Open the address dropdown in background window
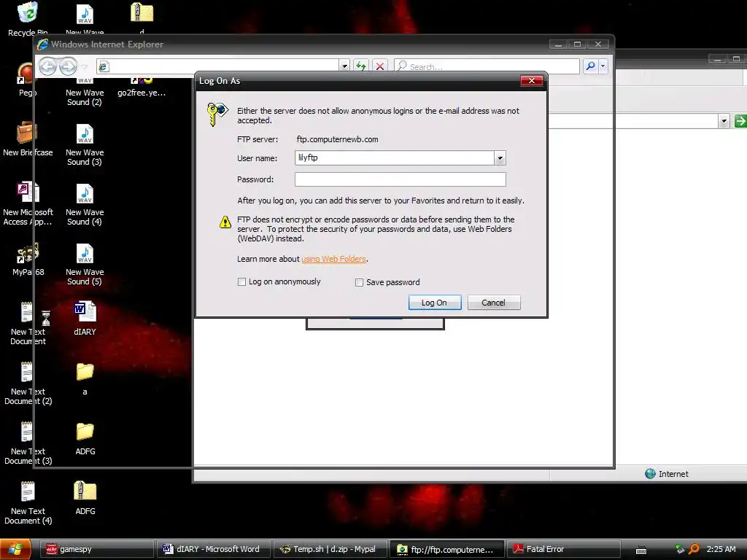The height and width of the screenshot is (560, 747). click(x=724, y=121)
